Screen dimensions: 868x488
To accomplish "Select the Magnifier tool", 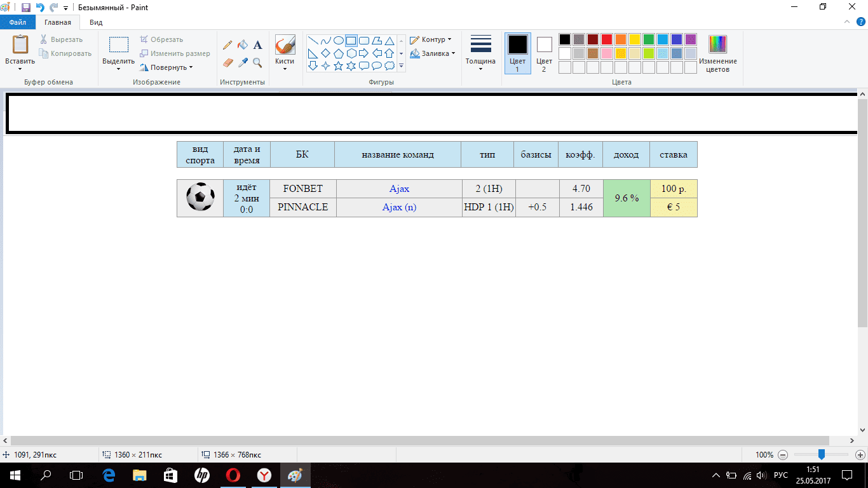I will click(x=257, y=62).
